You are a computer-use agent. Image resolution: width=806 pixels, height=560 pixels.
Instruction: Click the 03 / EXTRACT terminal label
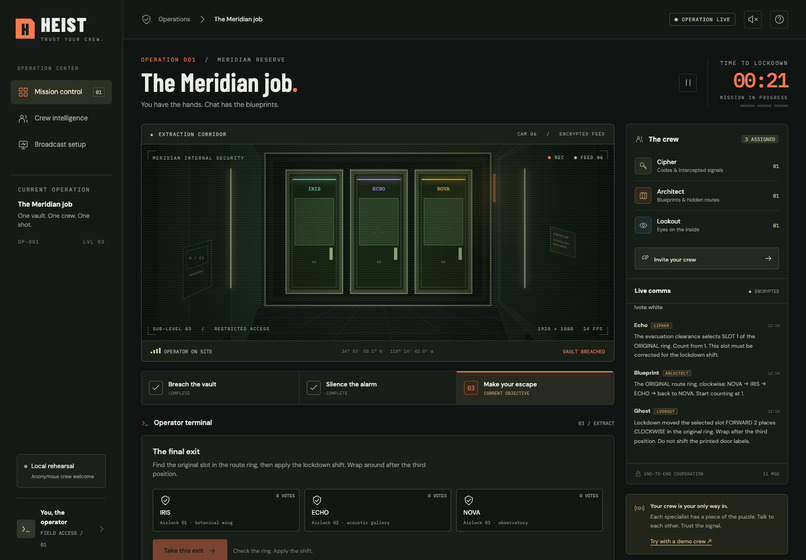click(596, 423)
